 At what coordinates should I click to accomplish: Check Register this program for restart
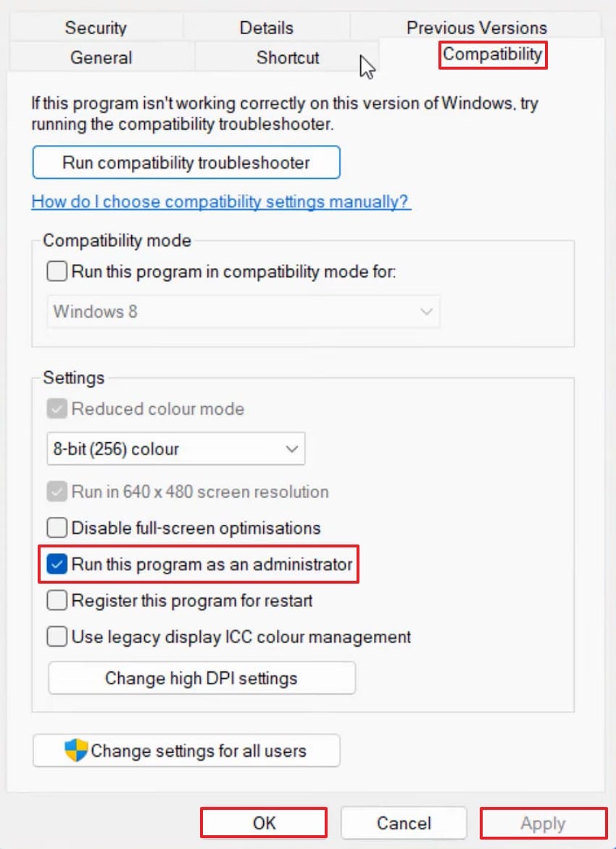tap(56, 600)
